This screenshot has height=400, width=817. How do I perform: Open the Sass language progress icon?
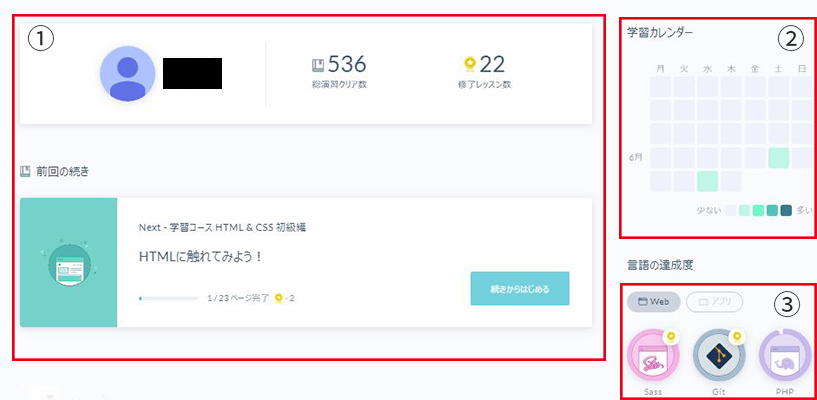[x=653, y=356]
